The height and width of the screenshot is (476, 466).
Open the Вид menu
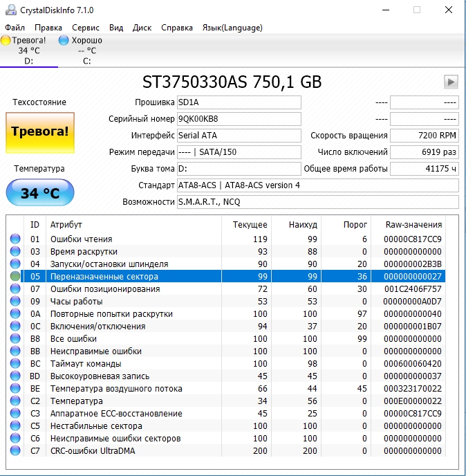click(116, 28)
